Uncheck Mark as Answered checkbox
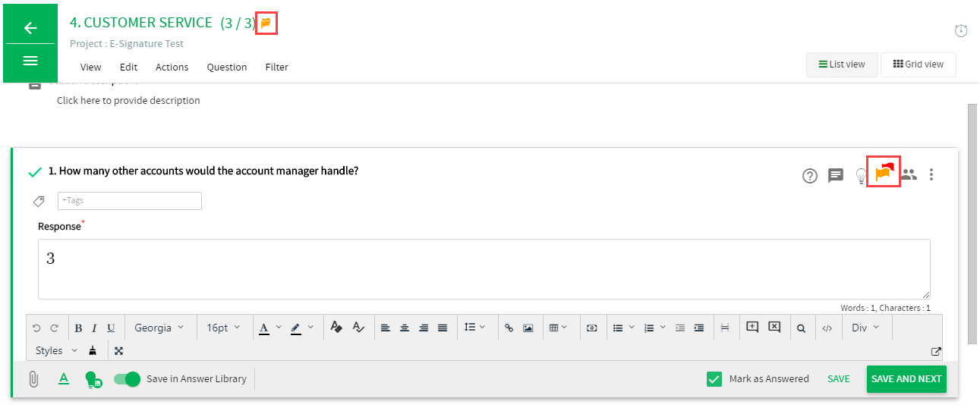Viewport: 980px width, 411px height. click(714, 379)
